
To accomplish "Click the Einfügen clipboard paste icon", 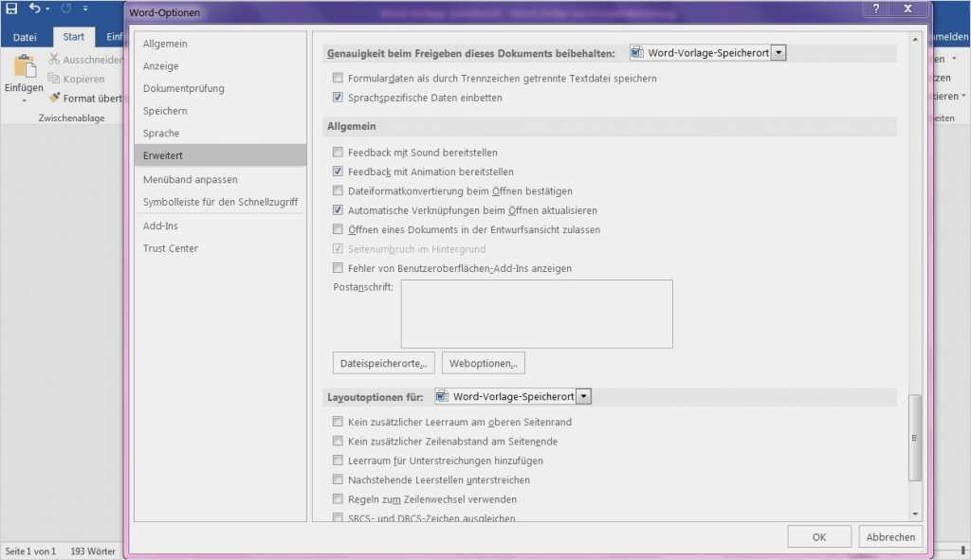I will click(x=24, y=66).
